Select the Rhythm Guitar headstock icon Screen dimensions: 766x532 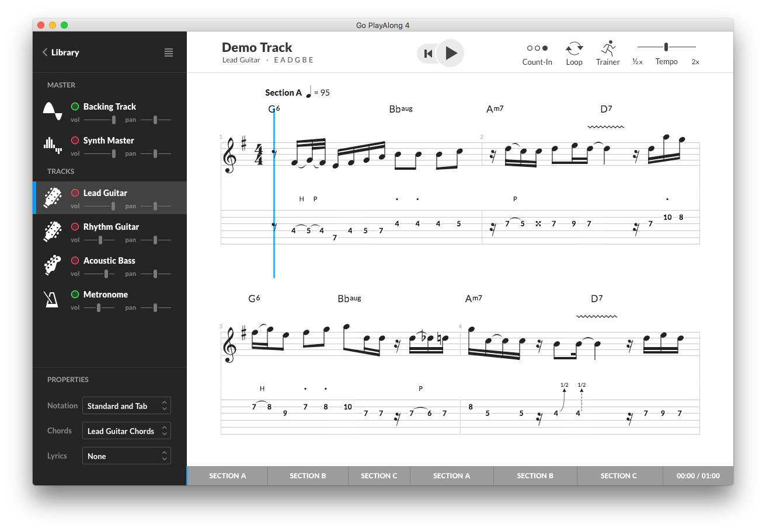[x=53, y=232]
